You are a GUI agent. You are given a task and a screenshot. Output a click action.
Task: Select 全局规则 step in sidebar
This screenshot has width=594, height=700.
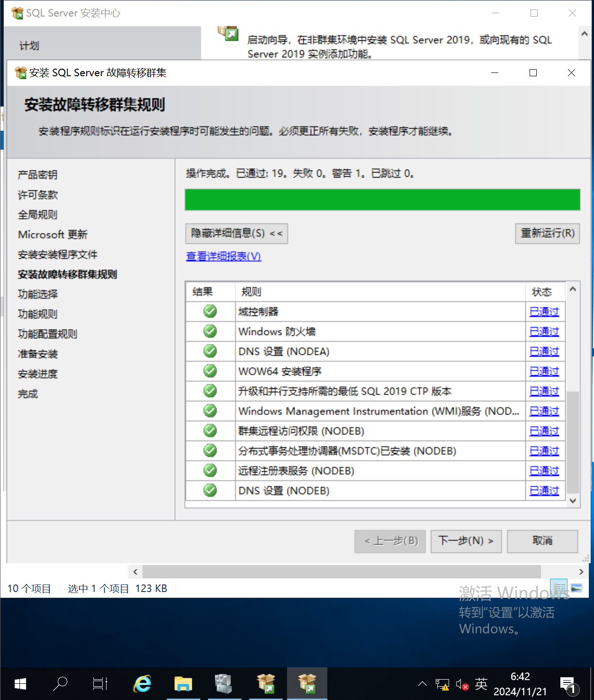(37, 215)
